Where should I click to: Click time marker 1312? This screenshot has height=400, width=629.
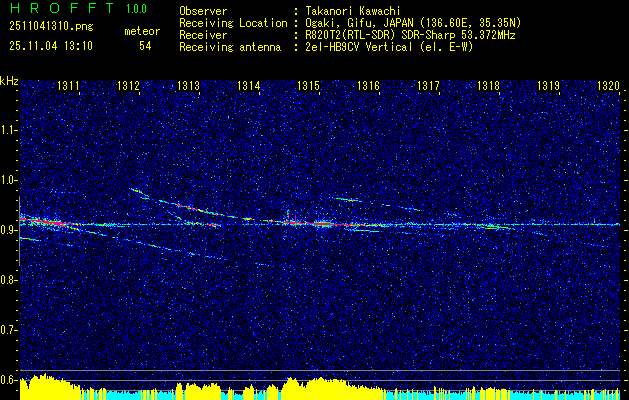point(128,85)
